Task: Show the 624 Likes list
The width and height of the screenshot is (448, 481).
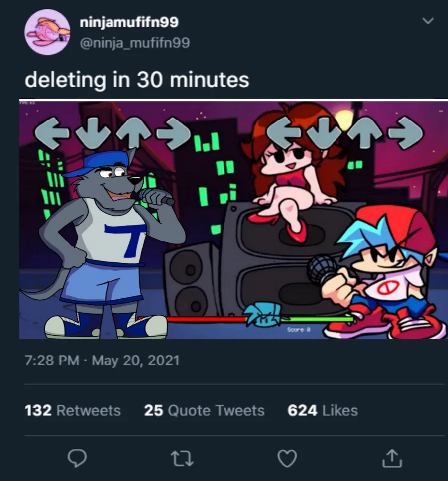Action: (323, 411)
